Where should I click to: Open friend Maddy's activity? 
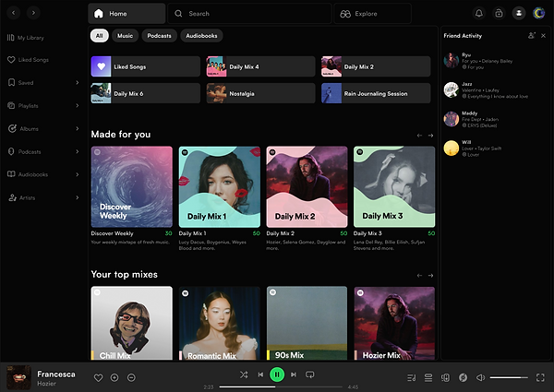(x=471, y=119)
